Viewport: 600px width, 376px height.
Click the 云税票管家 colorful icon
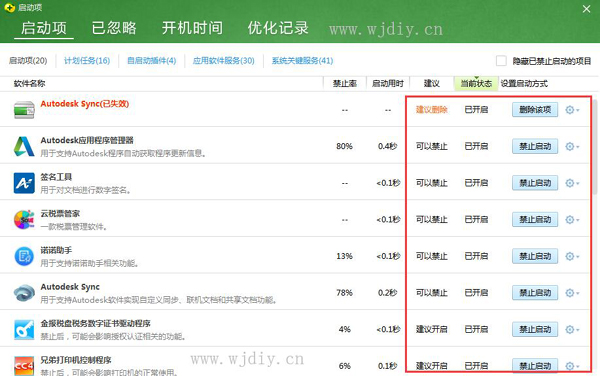click(24, 220)
